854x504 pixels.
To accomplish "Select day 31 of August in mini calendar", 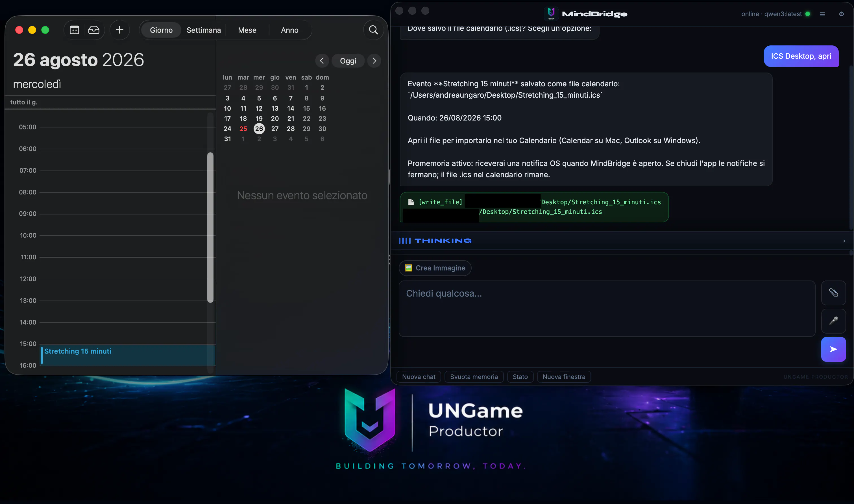I will pyautogui.click(x=227, y=139).
